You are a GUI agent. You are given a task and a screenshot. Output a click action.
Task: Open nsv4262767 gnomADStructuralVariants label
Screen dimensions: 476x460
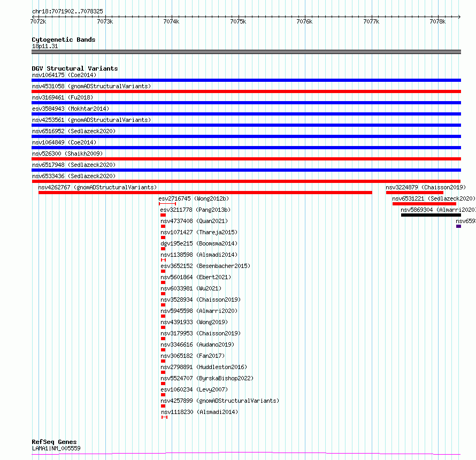97,187
